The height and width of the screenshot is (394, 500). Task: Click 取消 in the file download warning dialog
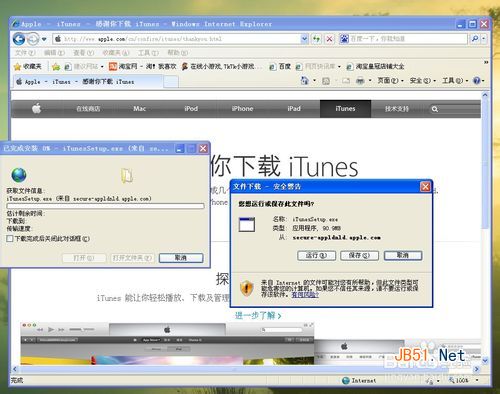point(403,256)
